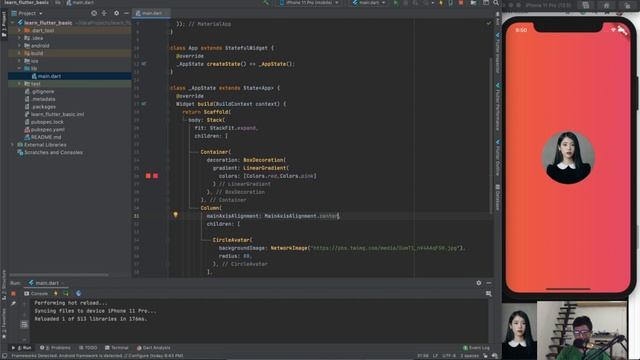Screen dimensions: 640x360
Task: Open the TODO tool window tab
Action: [88, 348]
